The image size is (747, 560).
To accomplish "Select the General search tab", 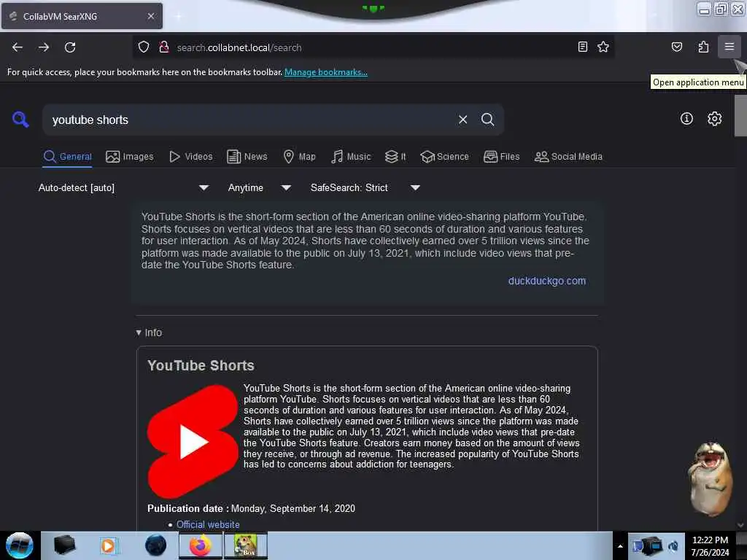I will click(67, 157).
